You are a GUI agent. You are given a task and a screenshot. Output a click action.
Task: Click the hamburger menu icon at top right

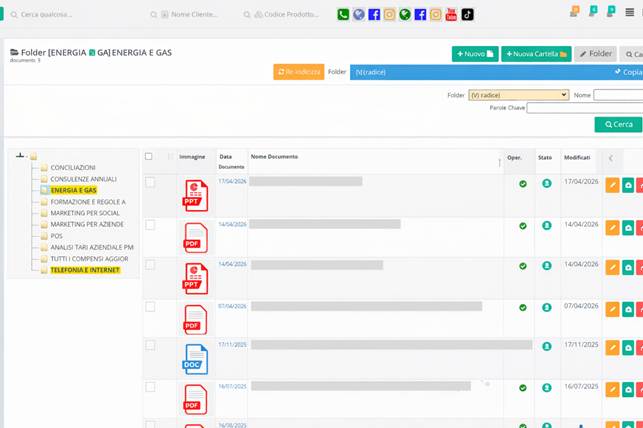(629, 13)
